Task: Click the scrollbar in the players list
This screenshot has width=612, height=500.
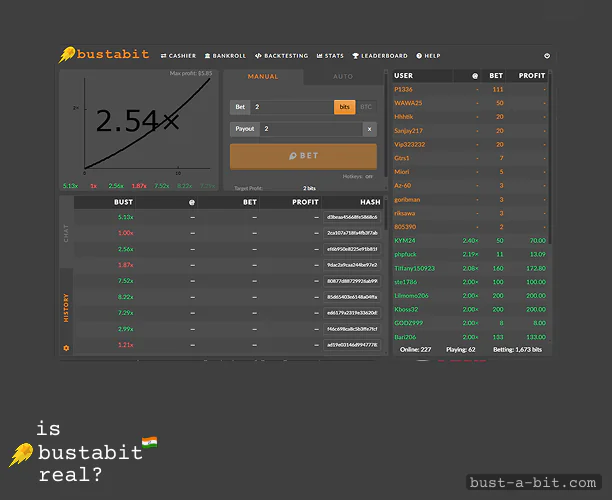Action: [550, 157]
